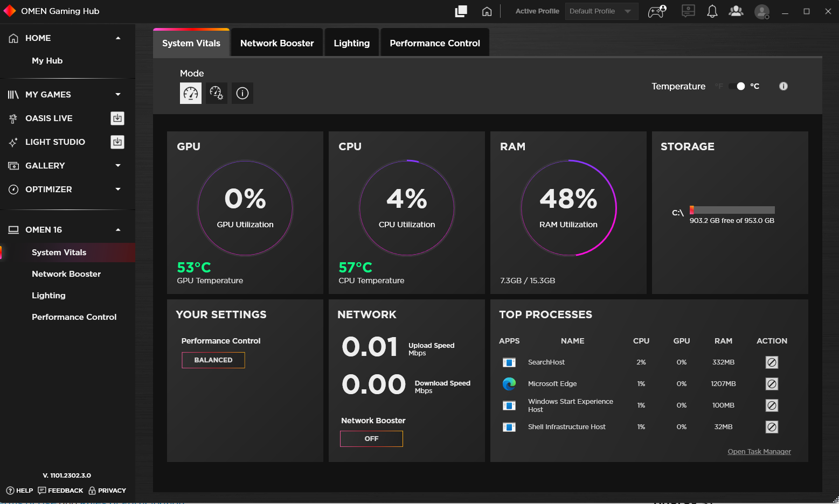
Task: Click the download icon next to LIGHT STUDIO
Action: click(x=117, y=142)
